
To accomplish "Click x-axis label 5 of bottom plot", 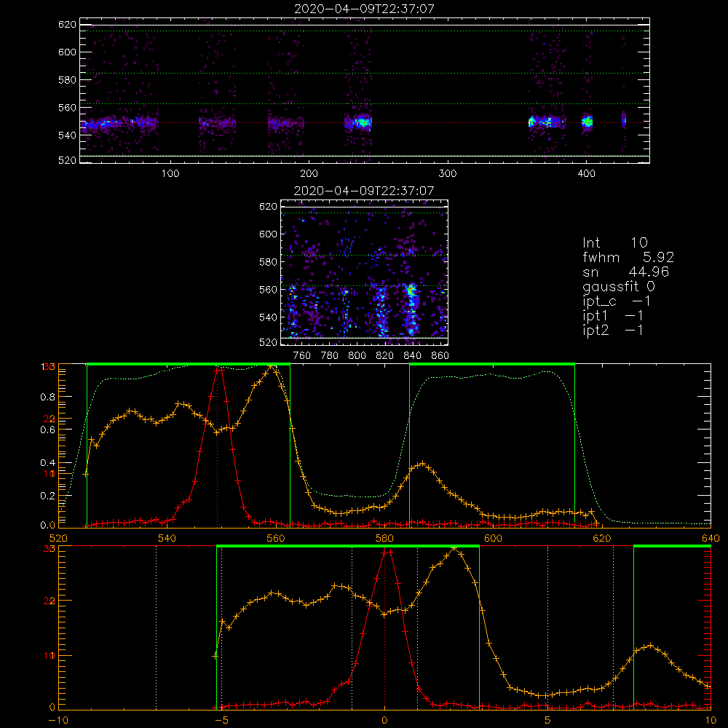I will point(548,721).
